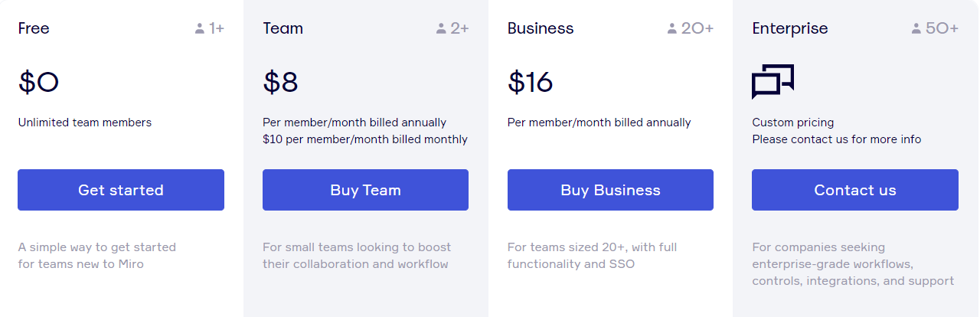Click the Buy Team button

pos(365,190)
